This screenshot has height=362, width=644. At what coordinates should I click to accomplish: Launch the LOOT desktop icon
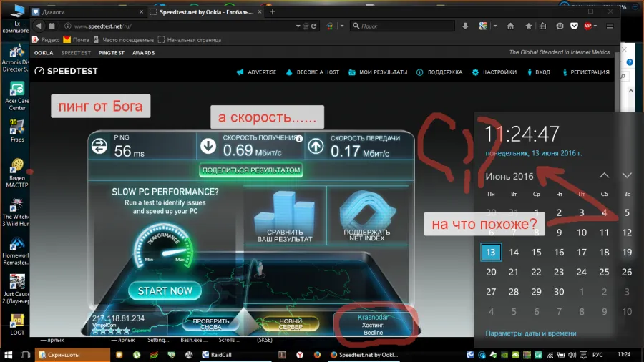tap(17, 324)
